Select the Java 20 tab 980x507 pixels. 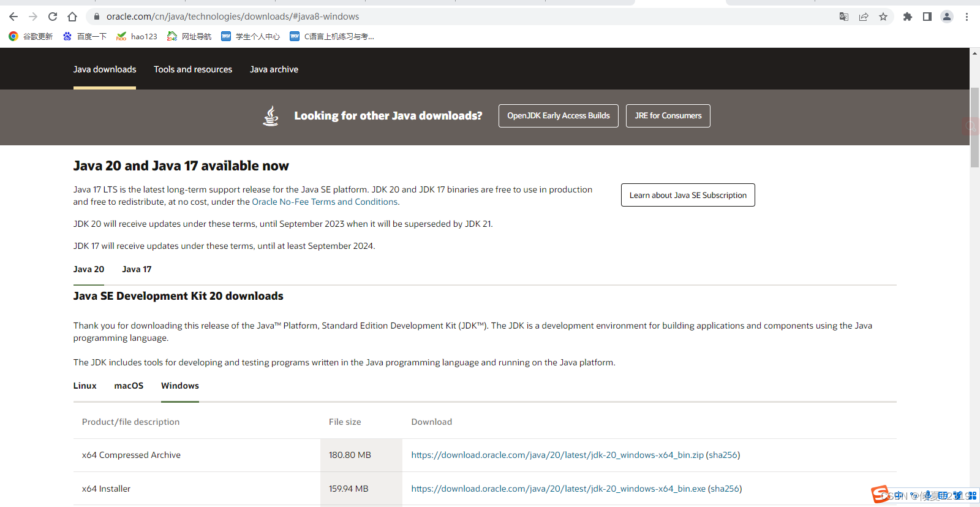(x=89, y=269)
